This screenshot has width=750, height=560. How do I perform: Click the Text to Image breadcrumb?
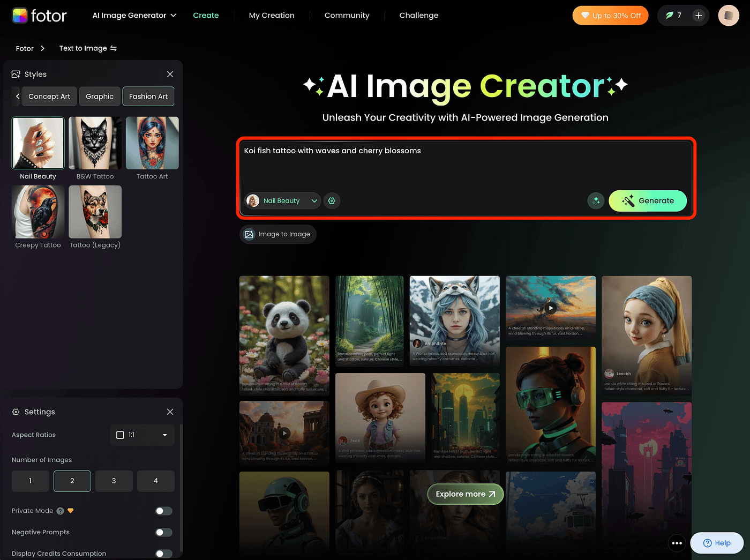[x=83, y=48]
